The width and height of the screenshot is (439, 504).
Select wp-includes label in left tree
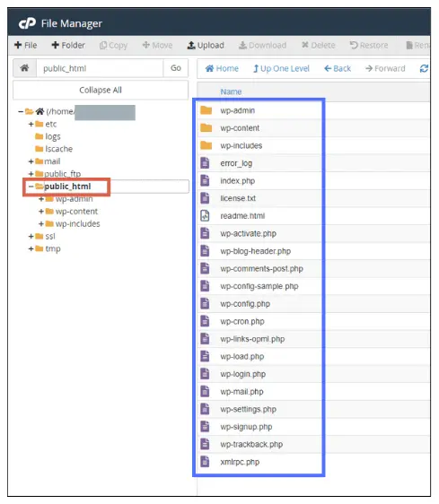click(77, 224)
